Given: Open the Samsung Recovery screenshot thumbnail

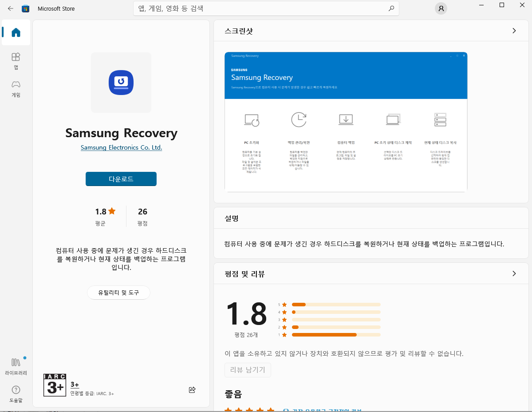Looking at the screenshot, I should 346,122.
